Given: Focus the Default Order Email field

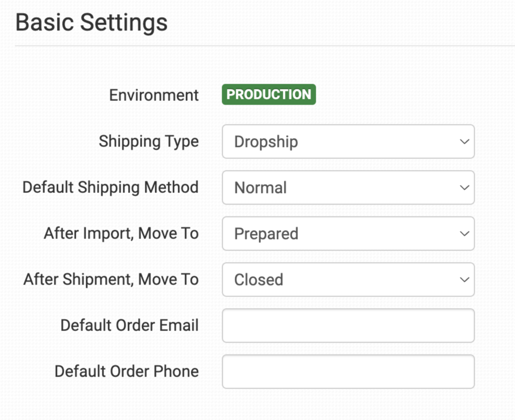Looking at the screenshot, I should click(x=348, y=326).
